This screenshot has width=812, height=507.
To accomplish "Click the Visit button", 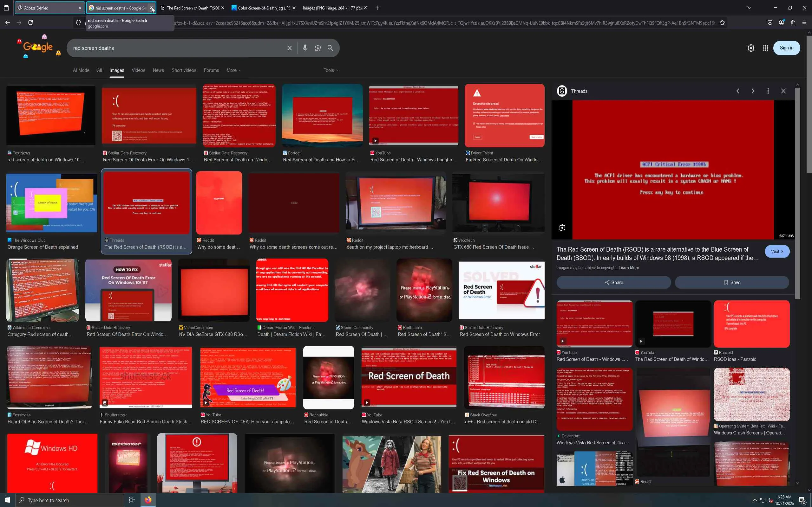I will click(777, 252).
